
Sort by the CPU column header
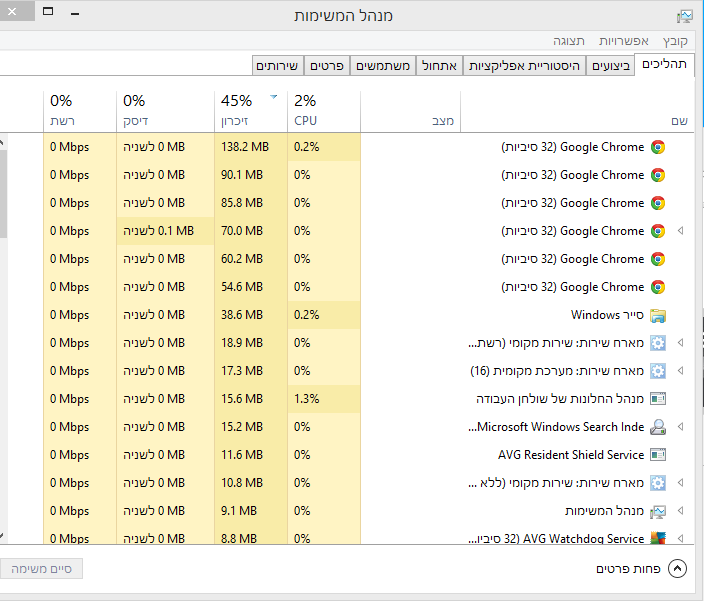(324, 111)
